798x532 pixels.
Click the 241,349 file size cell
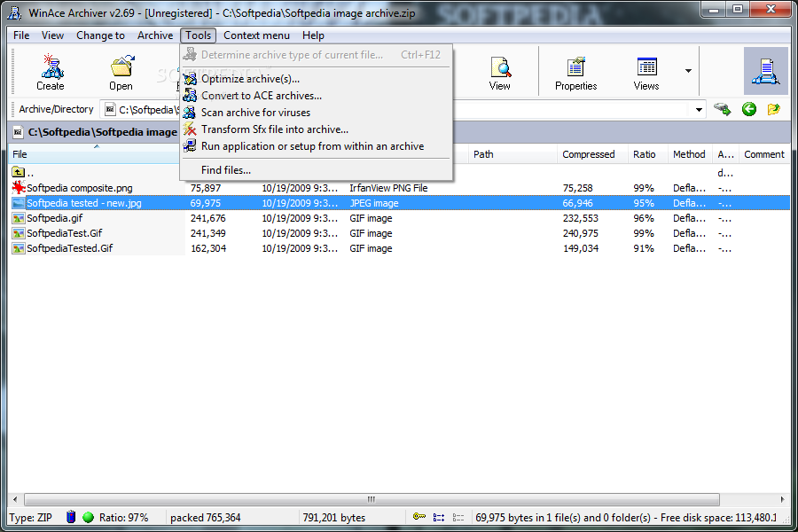(208, 233)
